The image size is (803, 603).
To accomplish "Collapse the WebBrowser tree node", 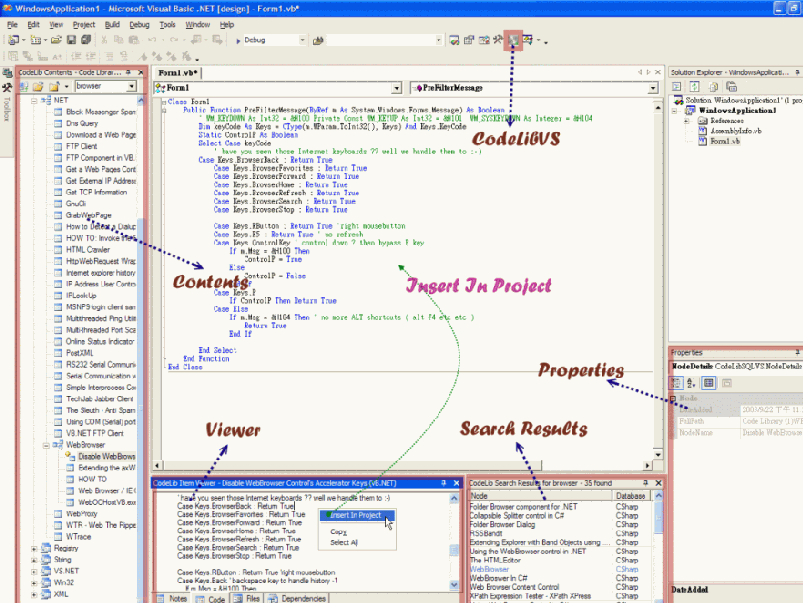I will click(46, 445).
